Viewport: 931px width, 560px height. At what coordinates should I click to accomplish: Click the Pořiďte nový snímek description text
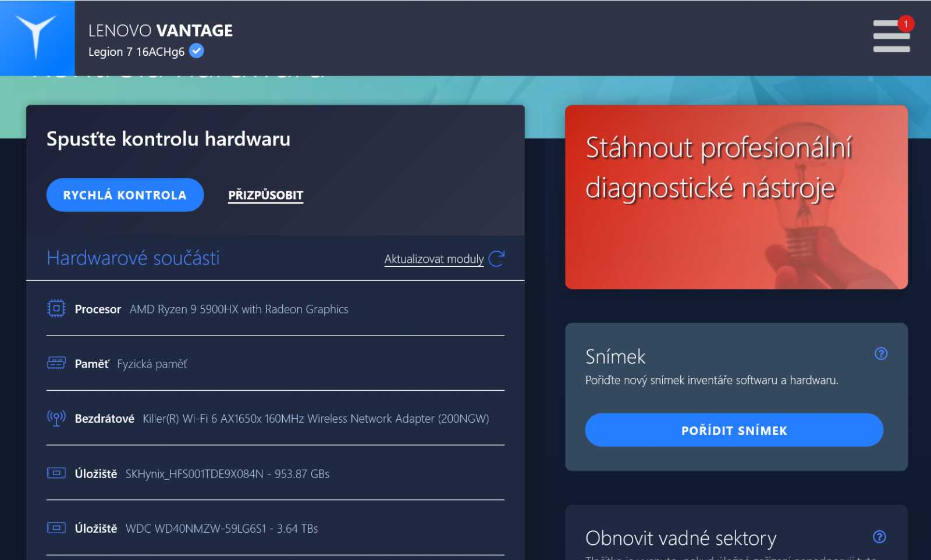click(712, 380)
